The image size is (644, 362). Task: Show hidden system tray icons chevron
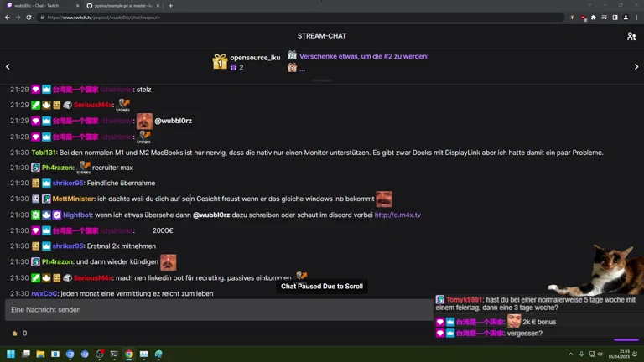[570, 354]
